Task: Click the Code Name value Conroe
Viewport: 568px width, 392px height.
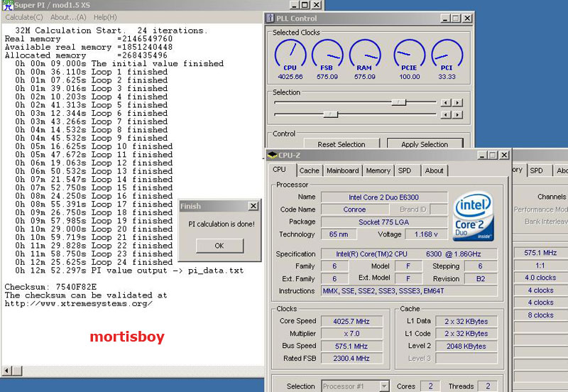Action: 354,209
